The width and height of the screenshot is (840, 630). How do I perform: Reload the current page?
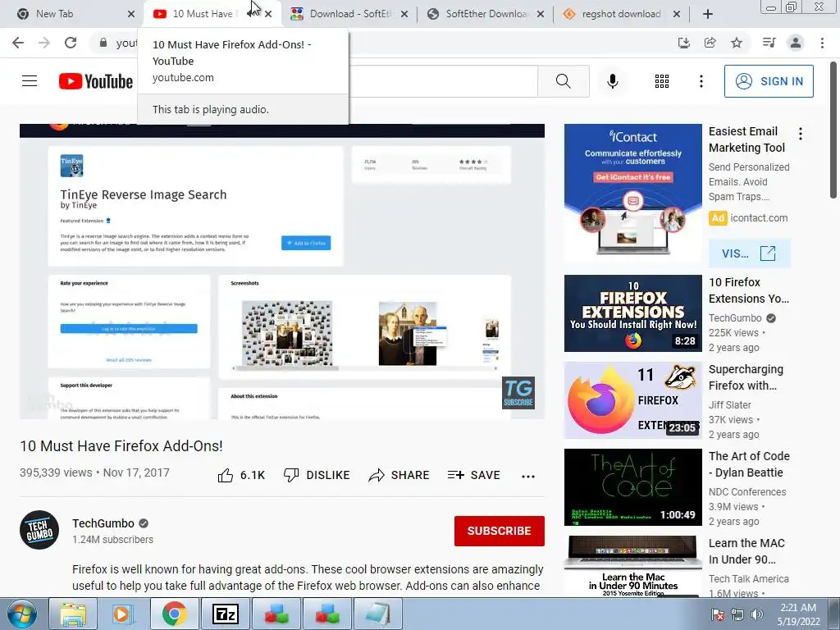click(71, 43)
